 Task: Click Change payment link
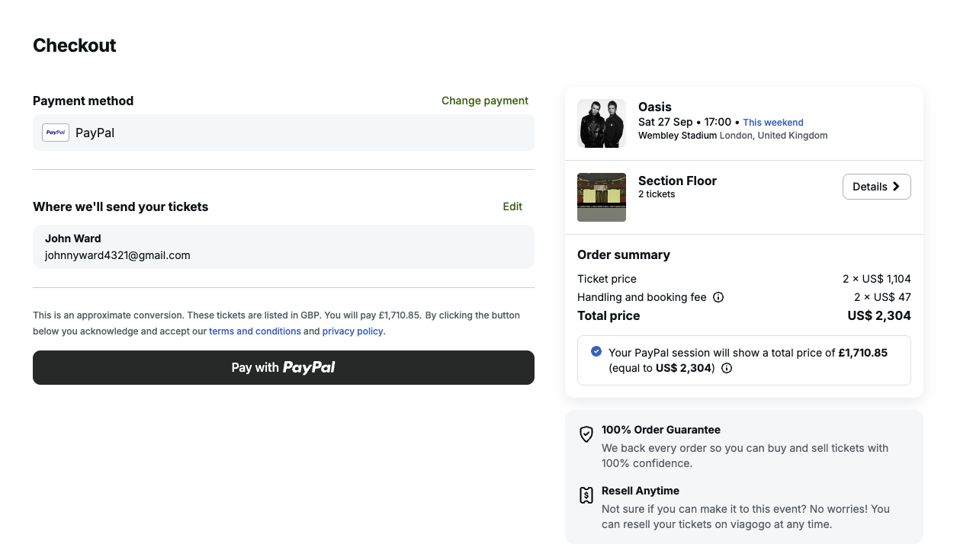[x=484, y=101]
